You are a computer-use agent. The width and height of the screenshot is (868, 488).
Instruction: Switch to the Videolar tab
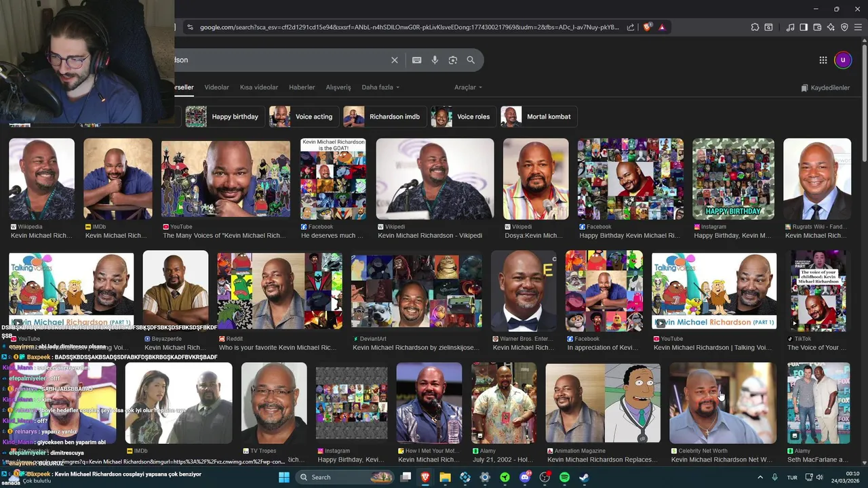(217, 87)
